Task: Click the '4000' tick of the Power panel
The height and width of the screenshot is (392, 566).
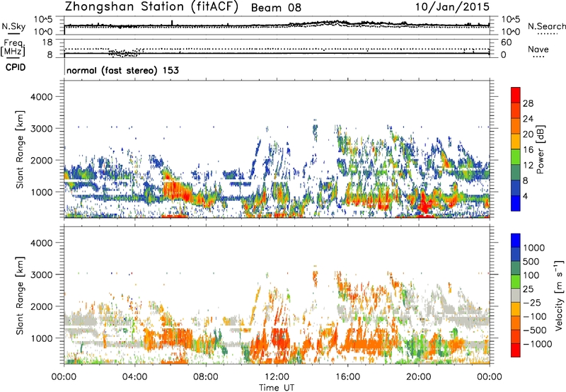Action: tap(41, 97)
